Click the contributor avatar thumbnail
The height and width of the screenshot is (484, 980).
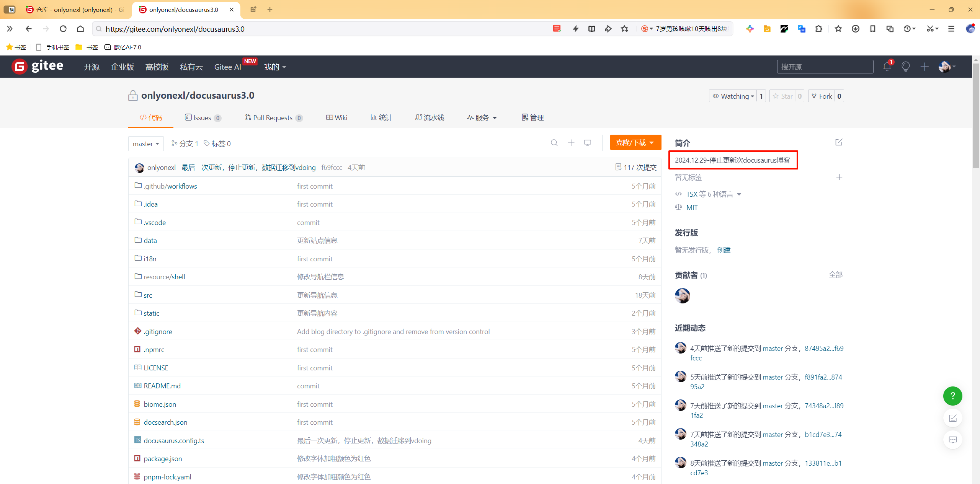[683, 296]
